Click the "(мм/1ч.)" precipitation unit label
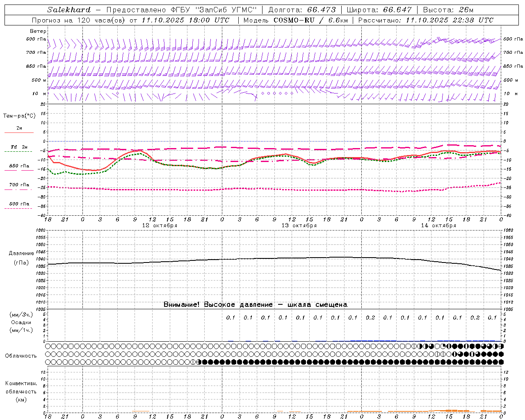 pyautogui.click(x=21, y=330)
